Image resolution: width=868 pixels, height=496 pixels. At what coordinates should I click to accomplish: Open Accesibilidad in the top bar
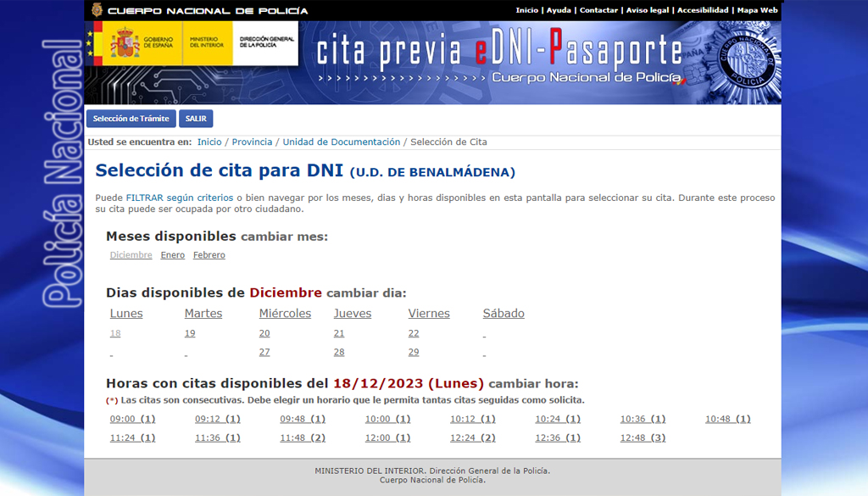703,10
